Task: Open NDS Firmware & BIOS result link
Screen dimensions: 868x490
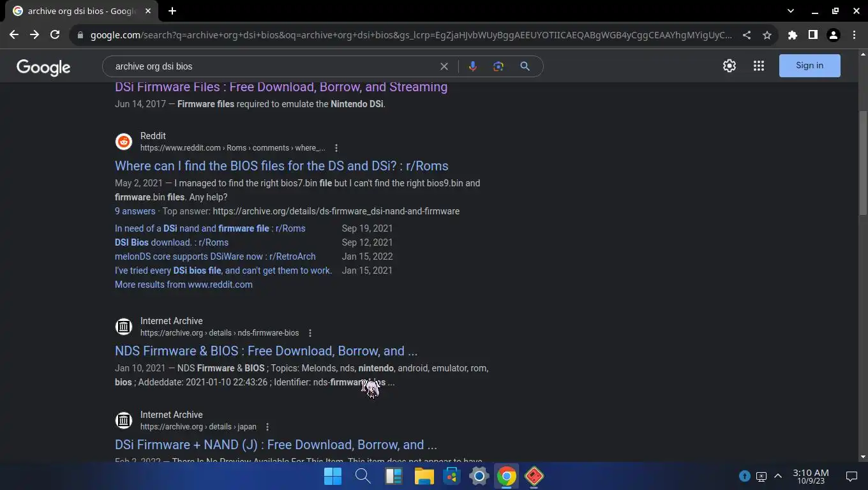Action: (x=266, y=351)
